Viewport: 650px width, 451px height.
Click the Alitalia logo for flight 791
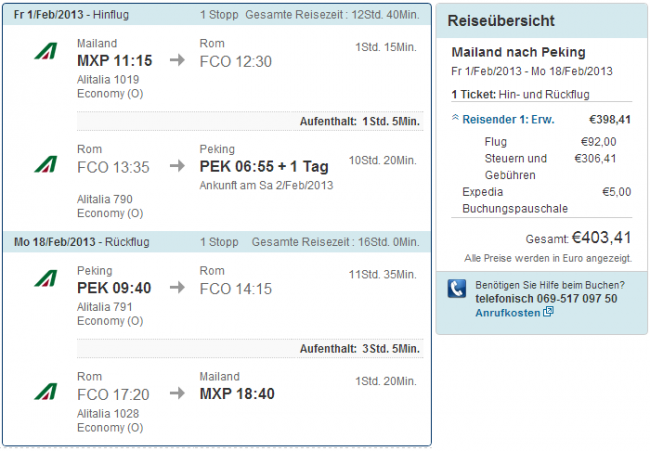pos(45,279)
